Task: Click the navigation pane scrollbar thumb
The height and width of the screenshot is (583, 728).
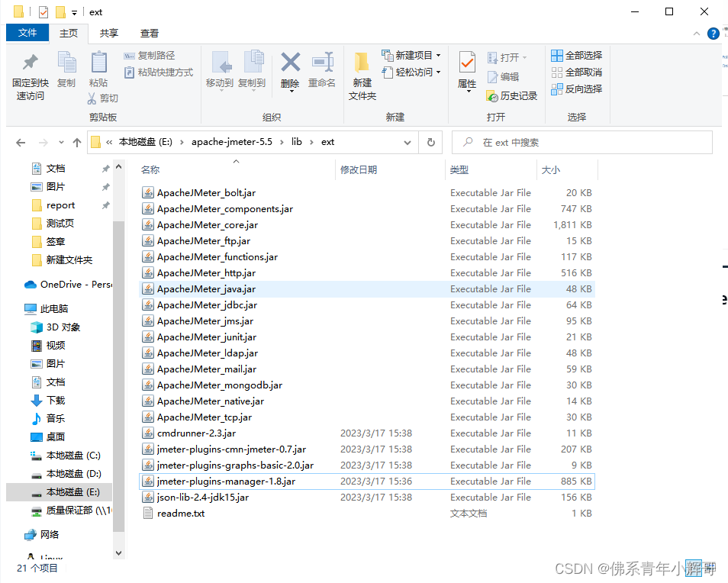Action: click(x=118, y=376)
